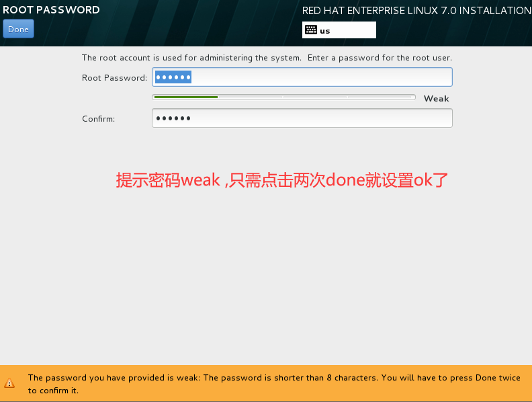Viewport: 532px width, 402px height.
Task: Click the 'Root Password:' label
Action: (114, 78)
